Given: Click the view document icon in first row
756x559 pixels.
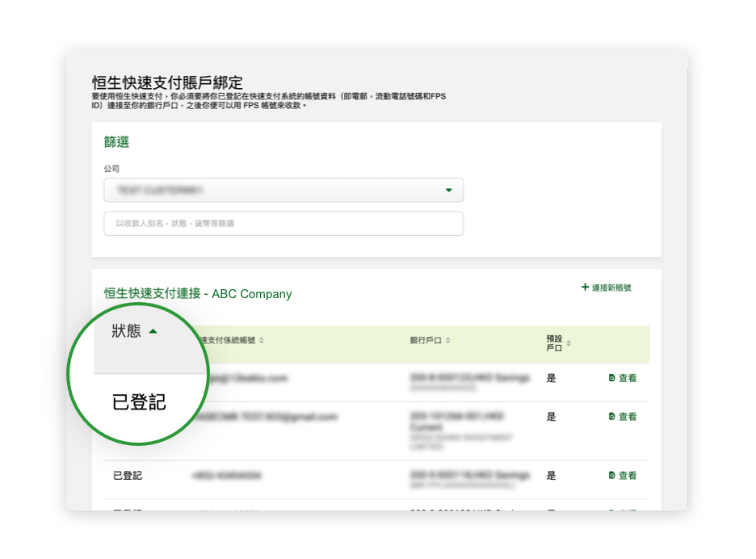Looking at the screenshot, I should (612, 378).
